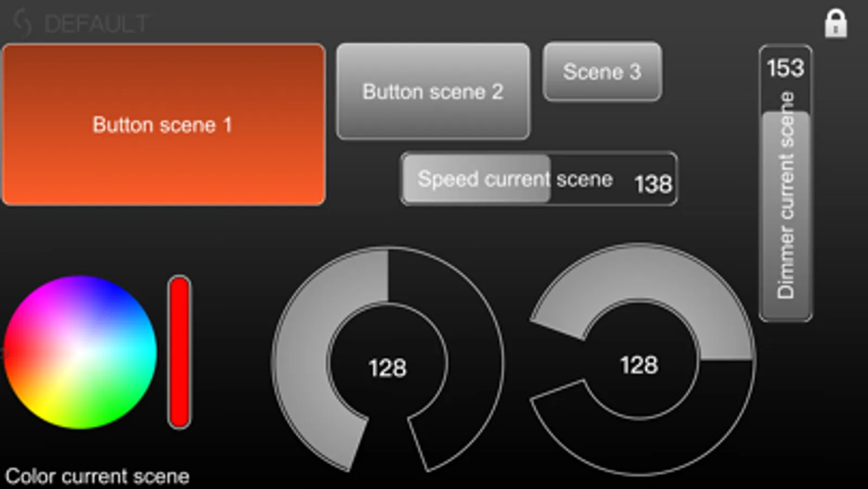This screenshot has width=868, height=489.
Task: Click the Color current scene label
Action: 98,477
